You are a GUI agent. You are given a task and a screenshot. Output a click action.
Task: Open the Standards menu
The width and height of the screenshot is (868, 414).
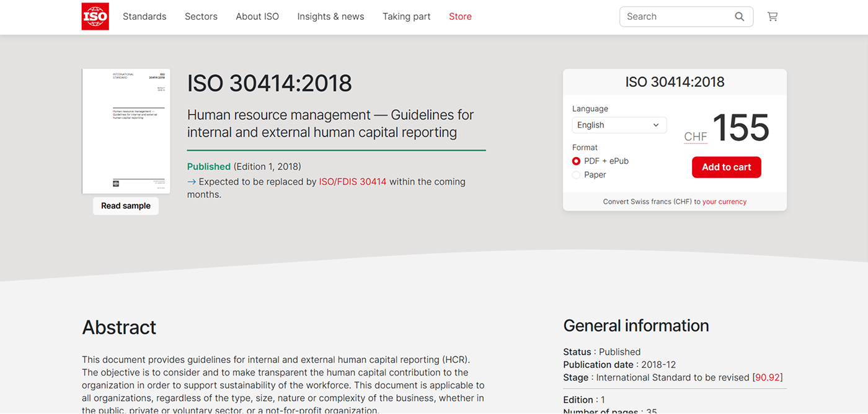(x=144, y=17)
